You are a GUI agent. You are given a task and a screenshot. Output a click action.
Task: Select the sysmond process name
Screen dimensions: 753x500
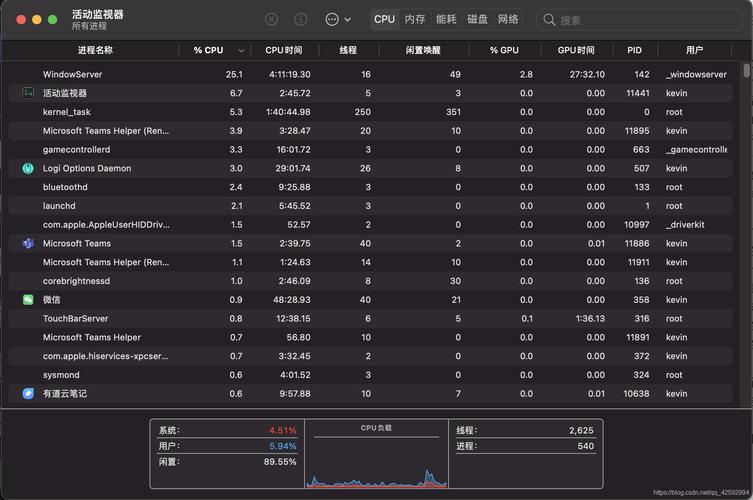(61, 375)
